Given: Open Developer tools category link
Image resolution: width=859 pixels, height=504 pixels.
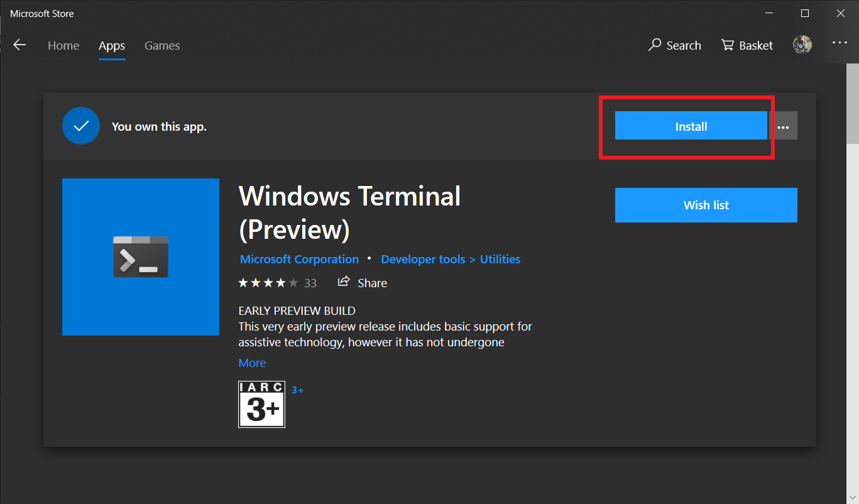Looking at the screenshot, I should tap(422, 258).
